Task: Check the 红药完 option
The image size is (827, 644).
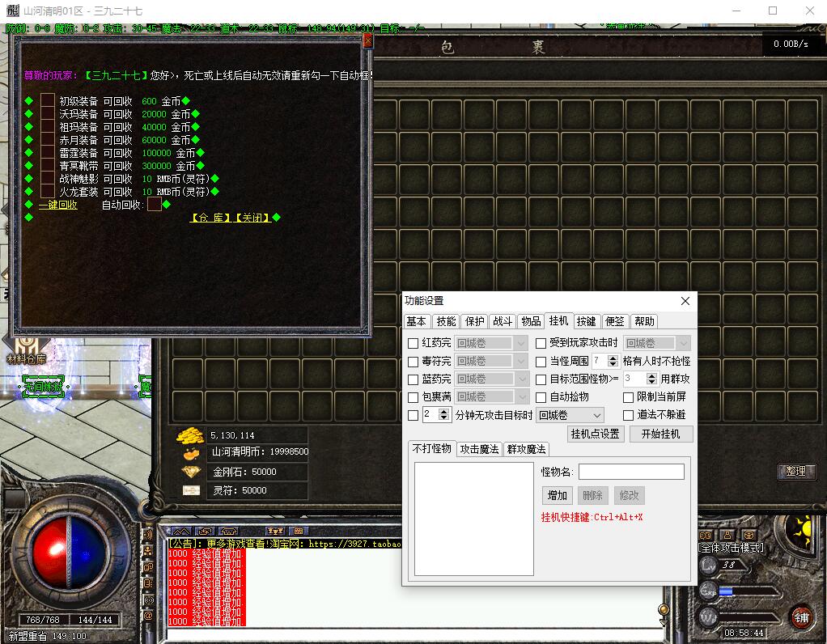Action: pos(413,343)
